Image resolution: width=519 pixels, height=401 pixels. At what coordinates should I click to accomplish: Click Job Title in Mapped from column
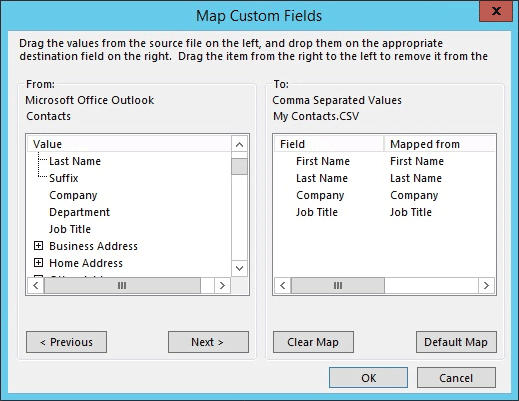pos(411,212)
